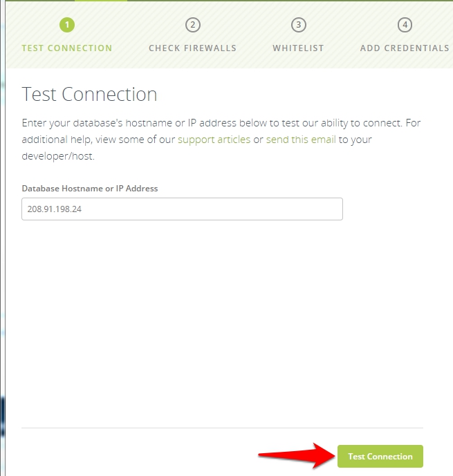
Task: Jump to the ADD CREDENTIALS step
Action: [405, 48]
